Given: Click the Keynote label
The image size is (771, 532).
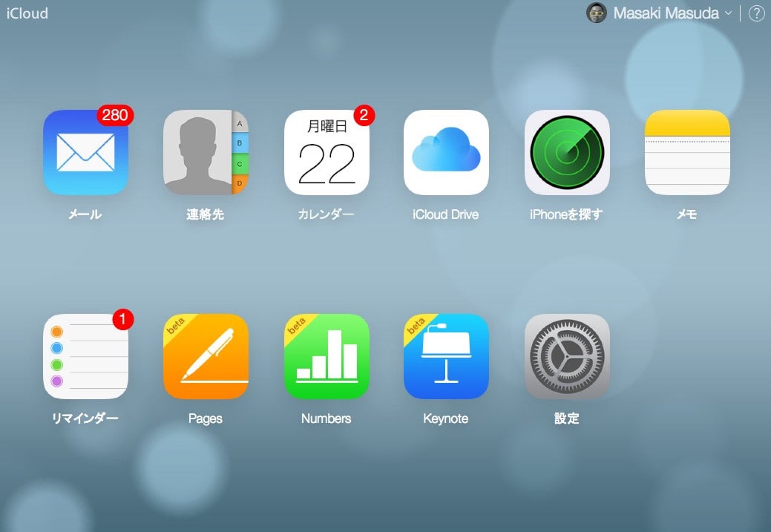Looking at the screenshot, I should pos(445,419).
